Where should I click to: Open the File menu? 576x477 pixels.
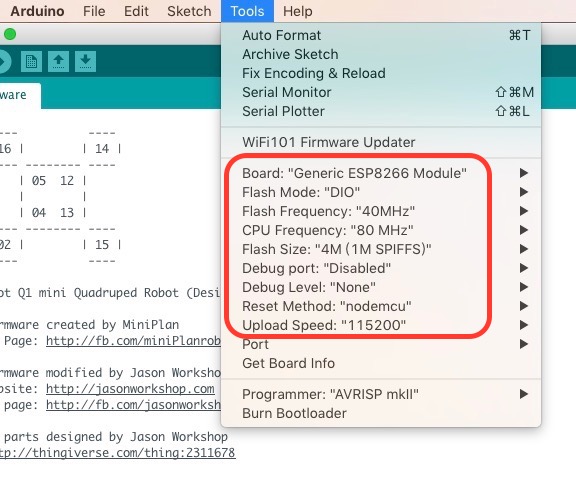(94, 11)
